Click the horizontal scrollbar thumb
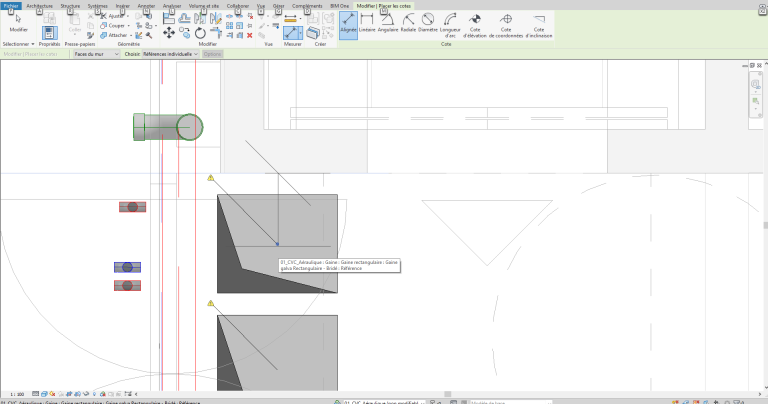768x404 pixels. (448, 394)
